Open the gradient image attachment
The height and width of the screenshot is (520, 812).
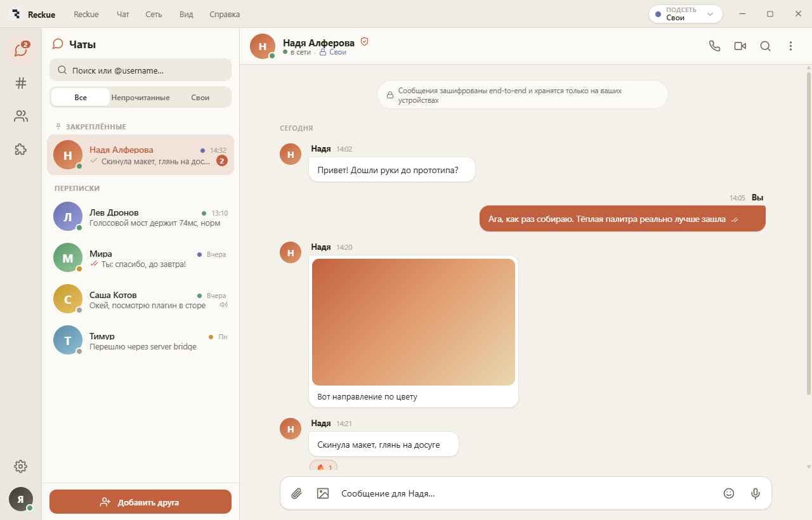point(414,322)
